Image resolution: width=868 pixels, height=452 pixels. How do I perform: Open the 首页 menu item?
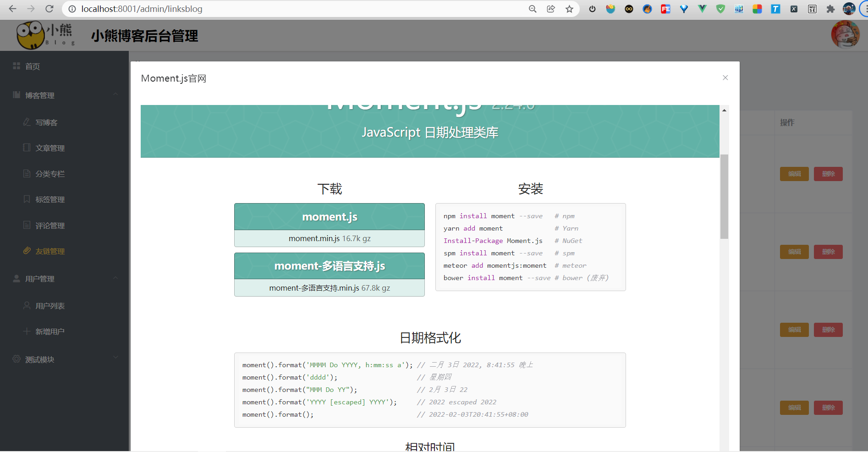(64, 66)
